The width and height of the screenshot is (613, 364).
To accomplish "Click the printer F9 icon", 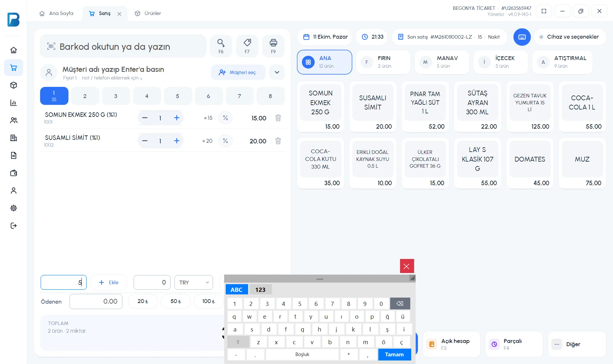I will (273, 46).
